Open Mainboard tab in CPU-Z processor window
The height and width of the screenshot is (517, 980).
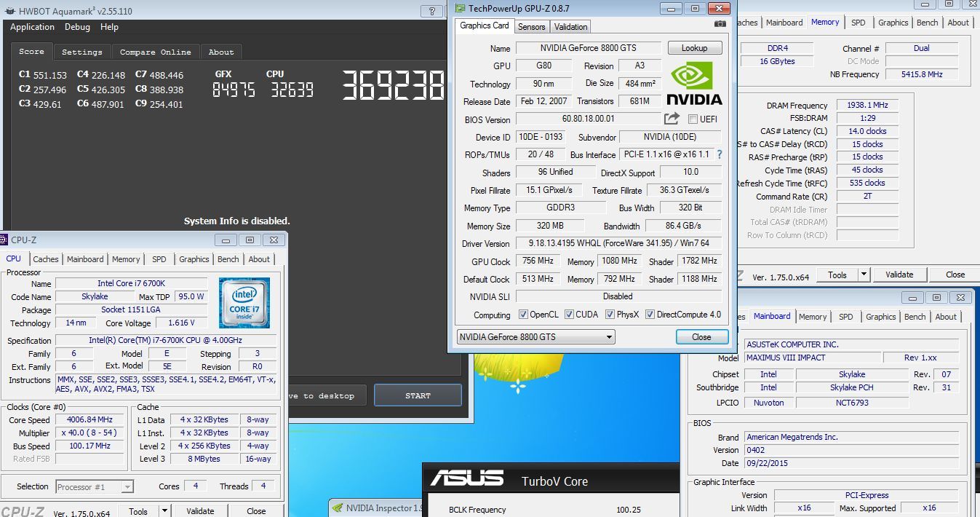(85, 259)
